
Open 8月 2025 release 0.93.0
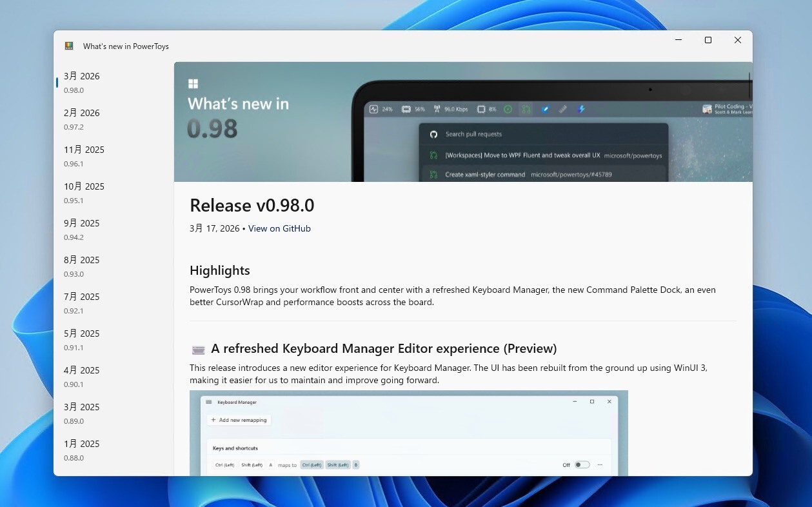click(114, 266)
